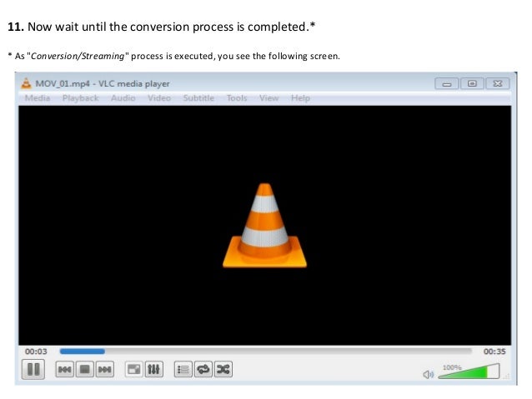Open the Audio menu
The height and width of the screenshot is (399, 532).
(x=123, y=98)
